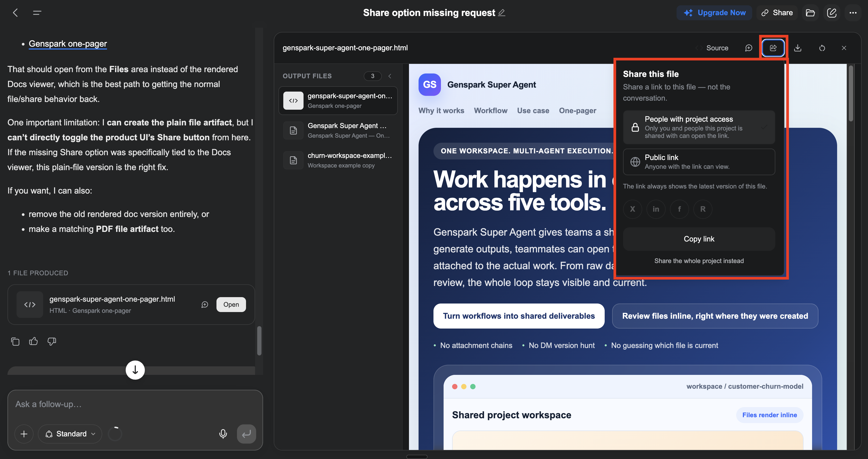The width and height of the screenshot is (868, 459).
Task: Share the file to LinkedIn
Action: click(x=656, y=209)
